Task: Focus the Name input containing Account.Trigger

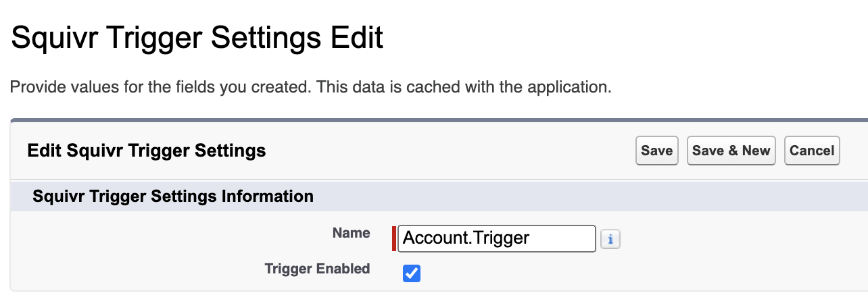Action: click(x=496, y=238)
